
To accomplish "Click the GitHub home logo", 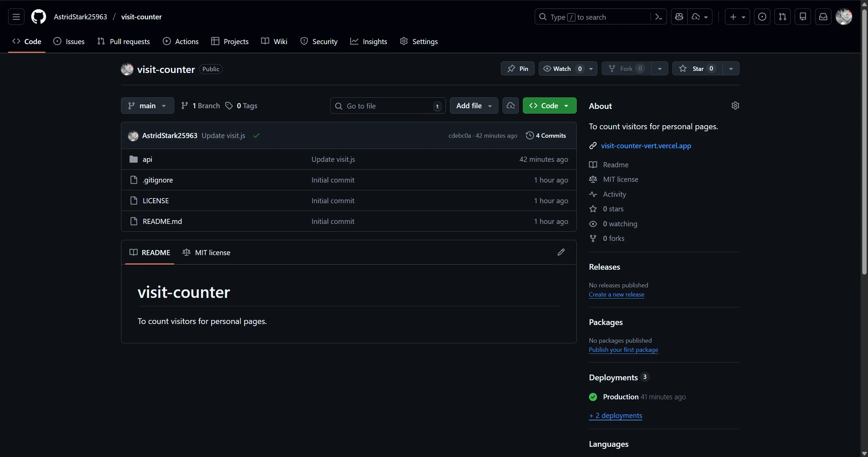I will click(x=38, y=17).
